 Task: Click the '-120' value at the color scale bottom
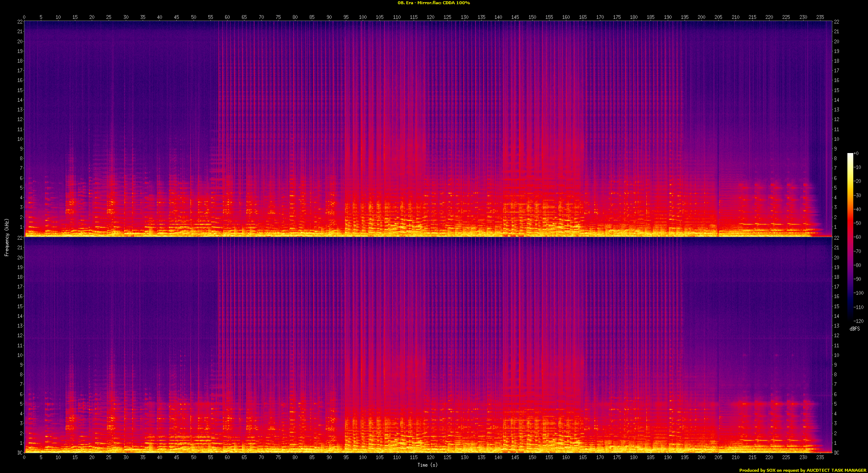click(x=859, y=321)
